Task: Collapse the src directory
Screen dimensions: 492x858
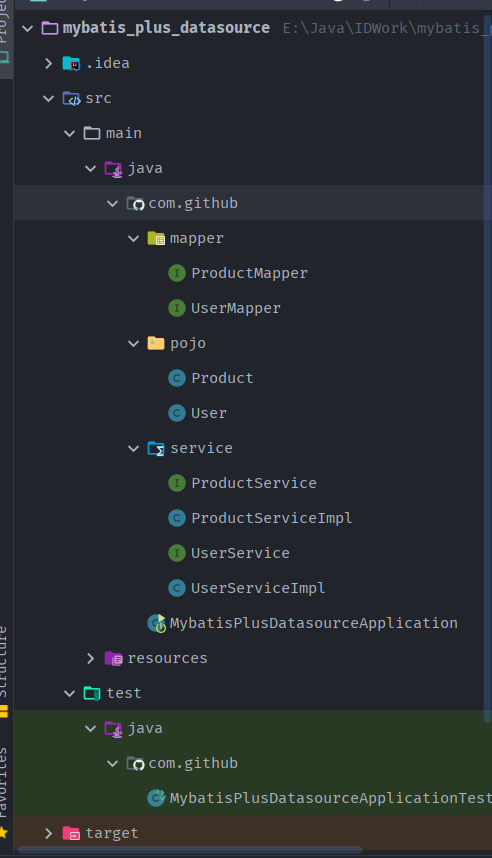Action: point(49,98)
